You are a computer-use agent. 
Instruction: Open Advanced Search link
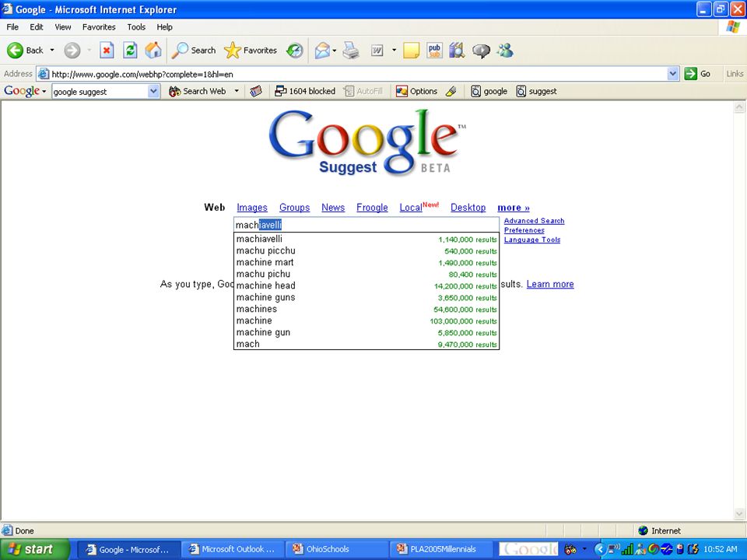(x=534, y=221)
